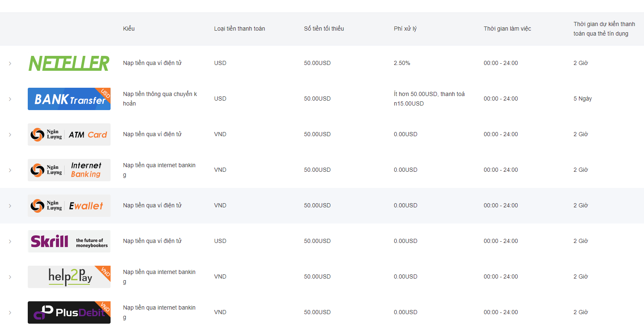Expand the Internet Banking row chevron
The width and height of the screenshot is (644, 334).
[x=10, y=170]
